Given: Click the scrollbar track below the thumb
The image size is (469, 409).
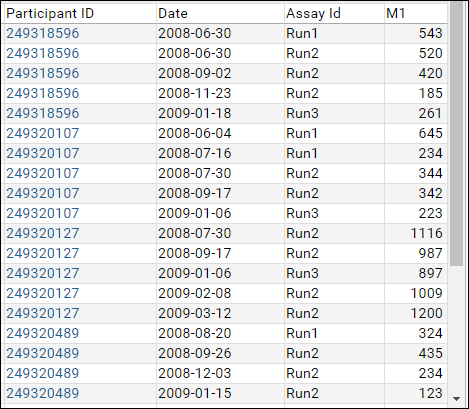Looking at the screenshot, I should (456, 329).
